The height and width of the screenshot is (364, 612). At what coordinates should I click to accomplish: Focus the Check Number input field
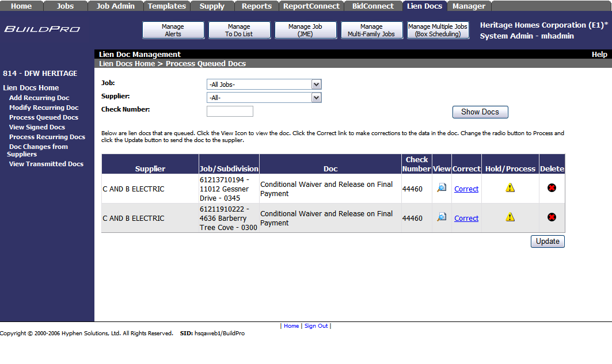[x=230, y=111]
